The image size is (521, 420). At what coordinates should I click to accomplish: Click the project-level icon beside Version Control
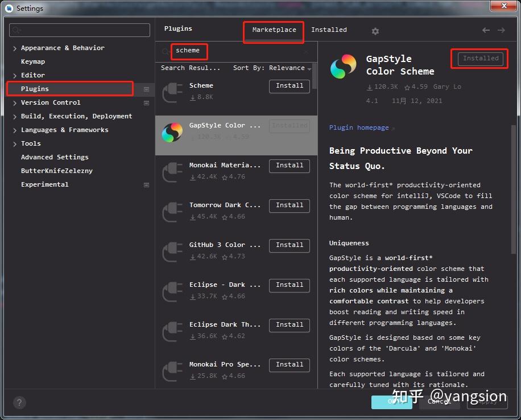pyautogui.click(x=146, y=103)
